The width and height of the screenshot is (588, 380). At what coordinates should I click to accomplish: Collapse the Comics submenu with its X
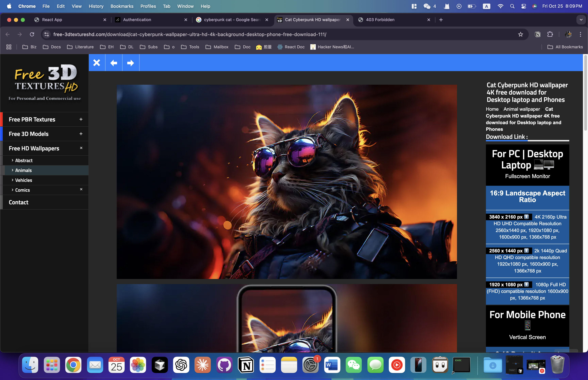pos(81,189)
